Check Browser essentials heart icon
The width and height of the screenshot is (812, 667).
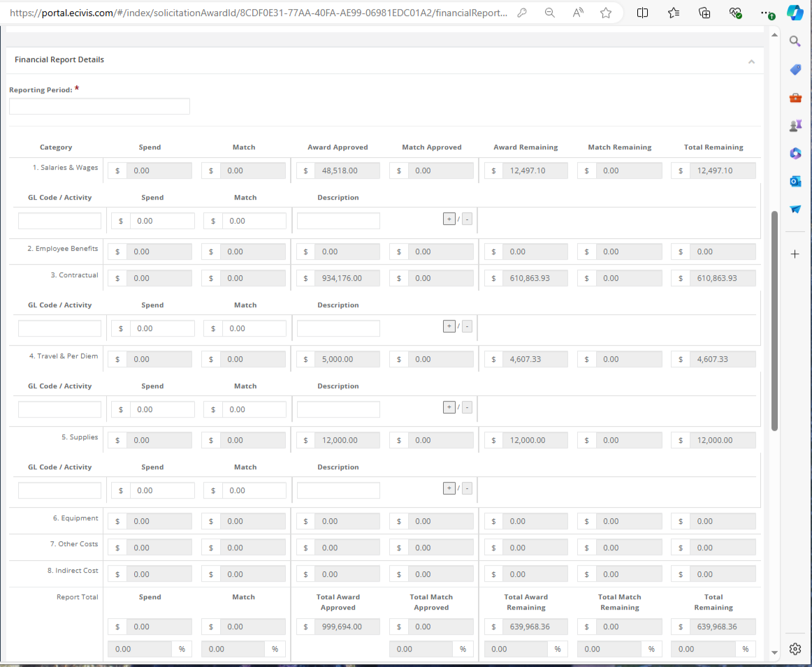pos(735,13)
